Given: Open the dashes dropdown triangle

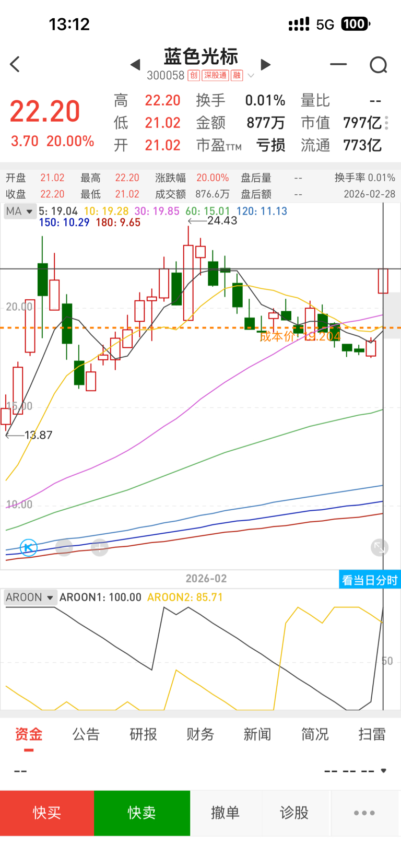Looking at the screenshot, I should [x=383, y=771].
